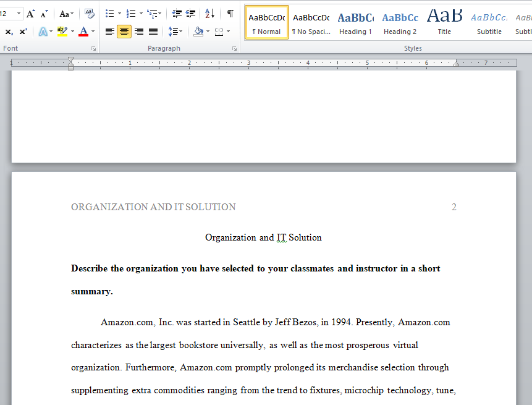Click the line starting 'characterizes as the largest'
Screen dimensions: 532x405
[x=245, y=345]
